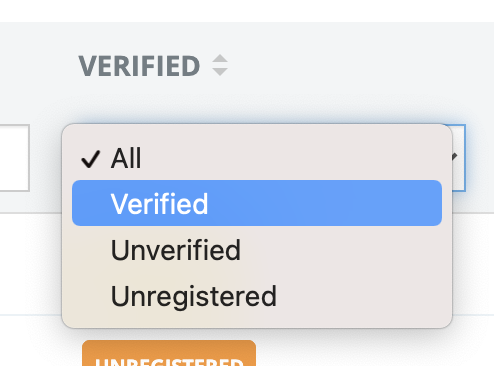
Task: Click the ascending sort arrow beside VERIFIED
Action: (x=220, y=59)
